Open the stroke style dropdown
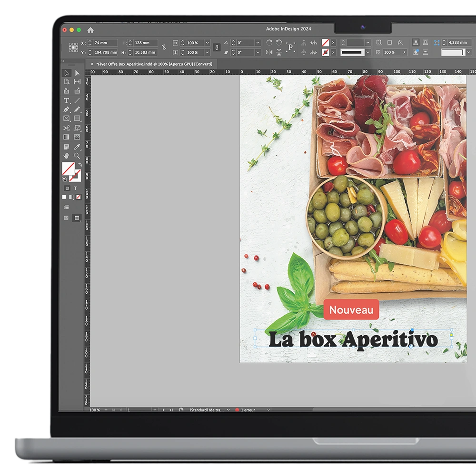Viewport: 476px width, 476px height. click(367, 52)
